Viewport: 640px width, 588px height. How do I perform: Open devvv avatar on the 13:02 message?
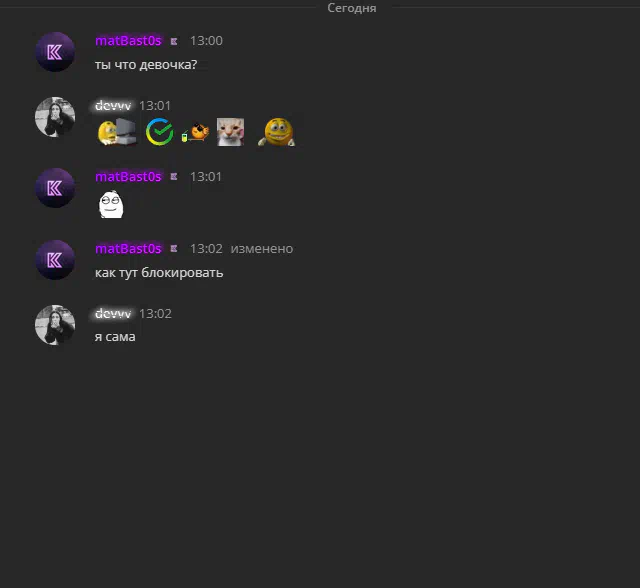click(x=55, y=325)
